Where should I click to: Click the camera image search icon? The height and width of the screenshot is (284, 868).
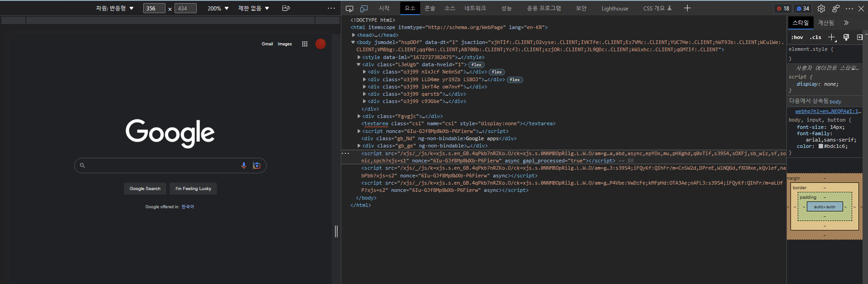coord(257,166)
